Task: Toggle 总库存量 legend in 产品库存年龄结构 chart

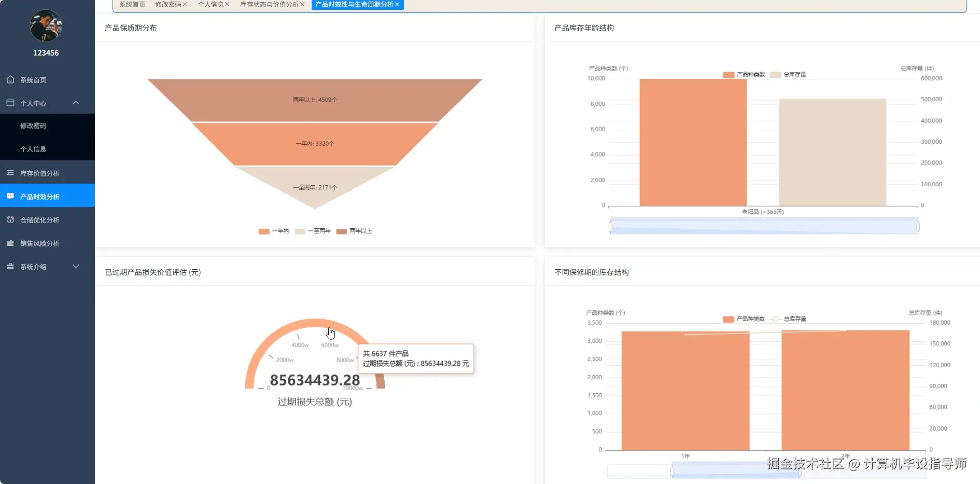Action: 788,75
